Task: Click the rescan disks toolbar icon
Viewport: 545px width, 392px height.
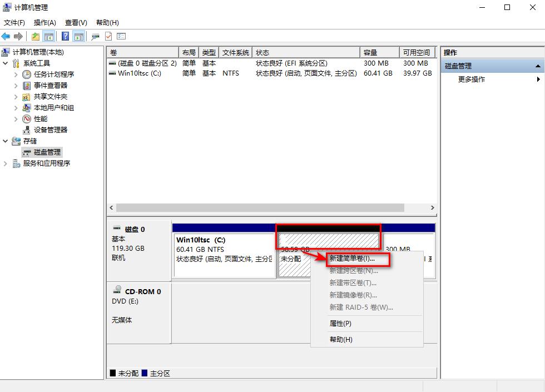Action: pyautogui.click(x=95, y=36)
